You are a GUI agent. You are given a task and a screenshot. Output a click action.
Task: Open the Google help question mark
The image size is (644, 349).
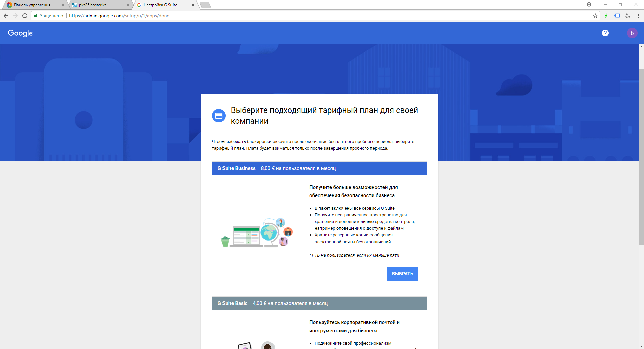pos(605,33)
